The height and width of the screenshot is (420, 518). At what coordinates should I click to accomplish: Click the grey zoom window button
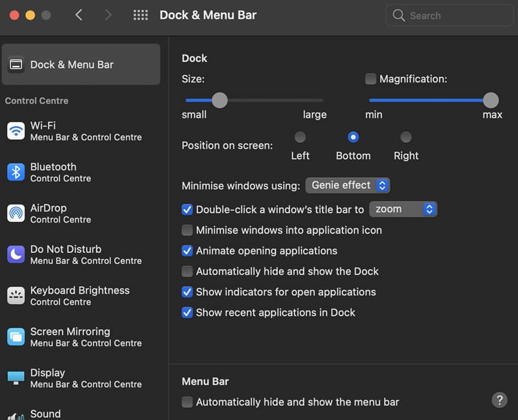pyautogui.click(x=46, y=15)
